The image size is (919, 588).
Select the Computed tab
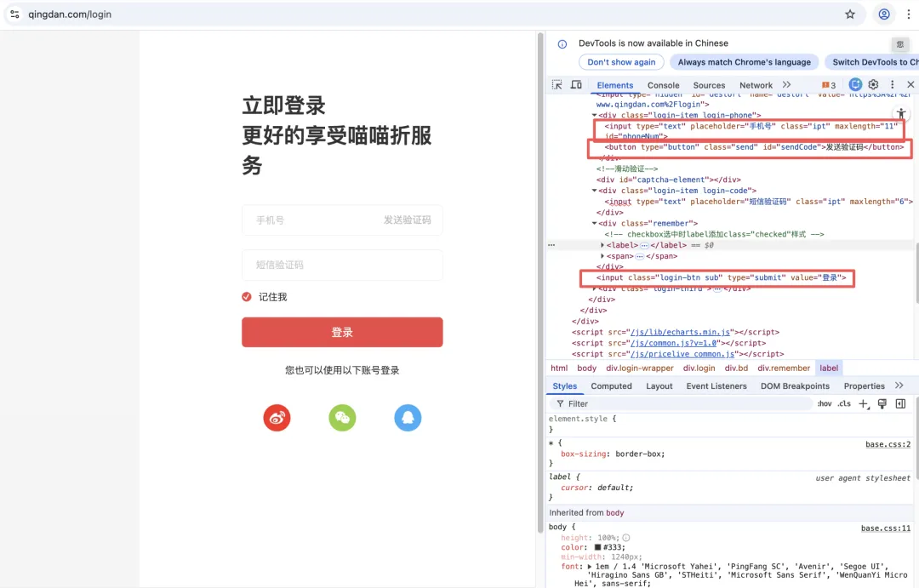click(611, 386)
